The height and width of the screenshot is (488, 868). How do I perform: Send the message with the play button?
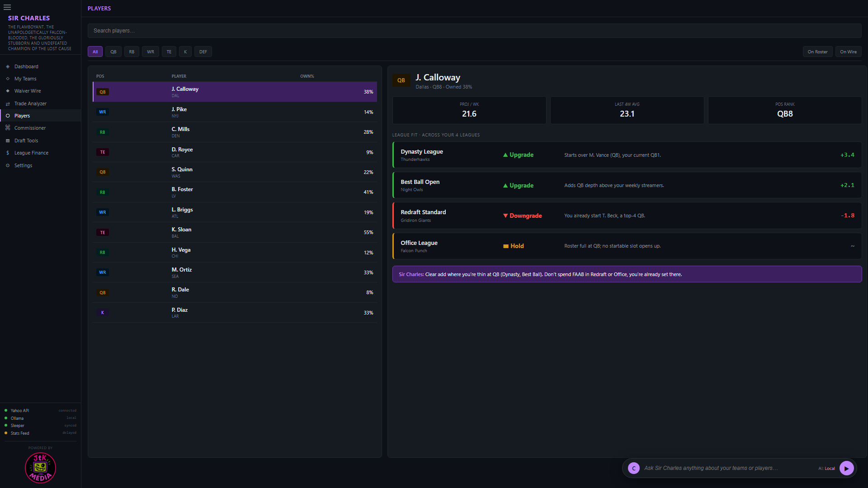coord(846,468)
